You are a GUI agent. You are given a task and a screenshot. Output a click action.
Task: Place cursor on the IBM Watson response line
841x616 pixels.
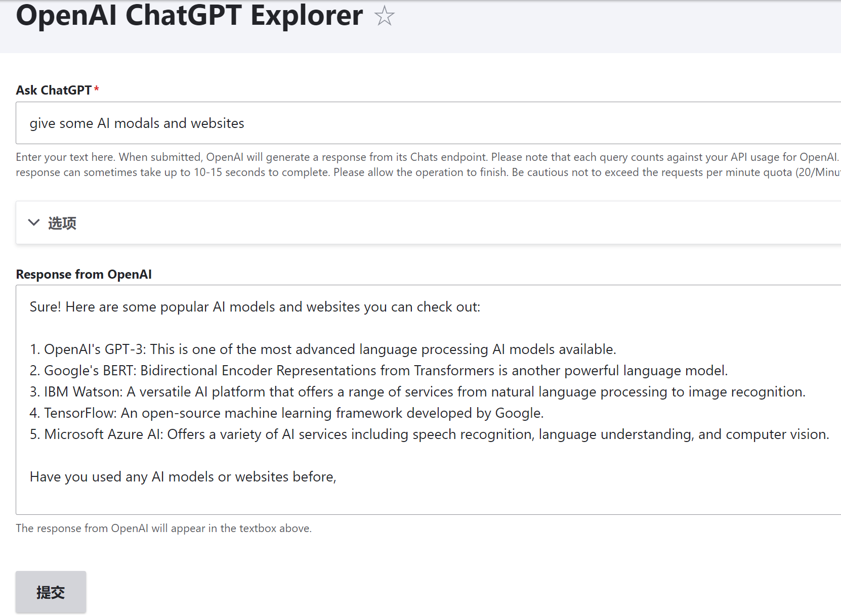pos(417,392)
